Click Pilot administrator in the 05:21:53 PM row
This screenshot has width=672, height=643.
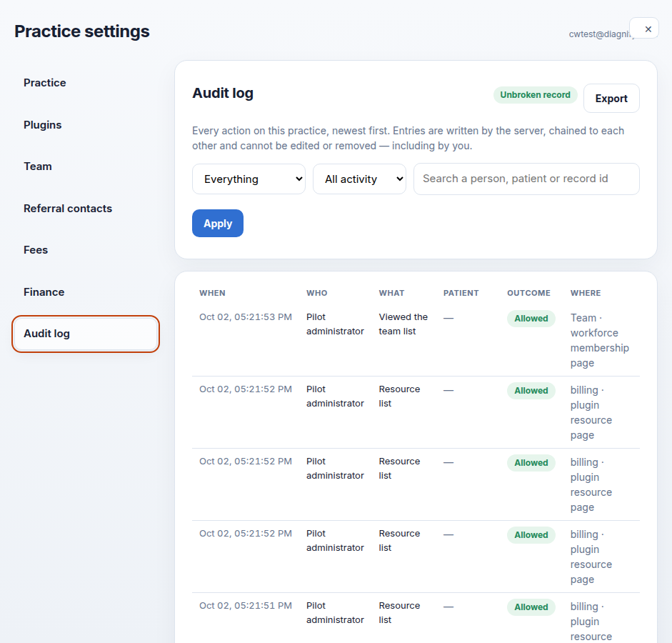[x=335, y=324]
